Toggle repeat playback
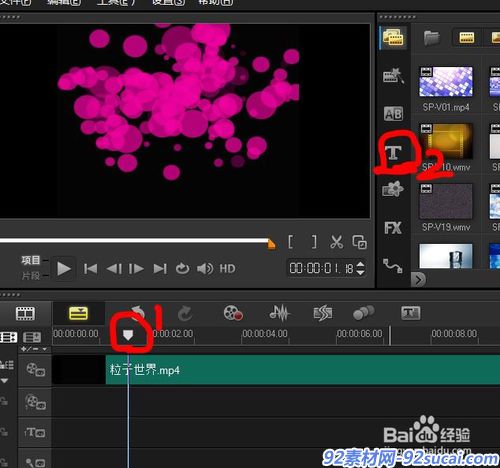Viewport: 500px width, 468px height. (182, 269)
